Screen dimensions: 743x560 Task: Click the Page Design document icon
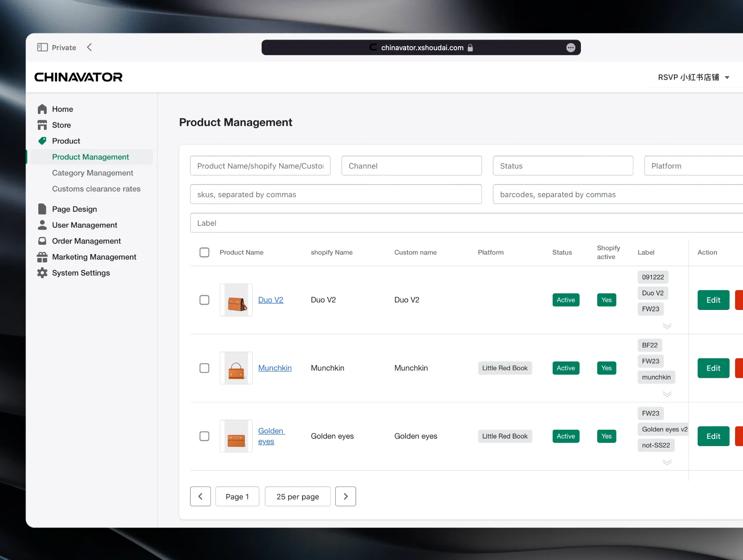pyautogui.click(x=42, y=209)
